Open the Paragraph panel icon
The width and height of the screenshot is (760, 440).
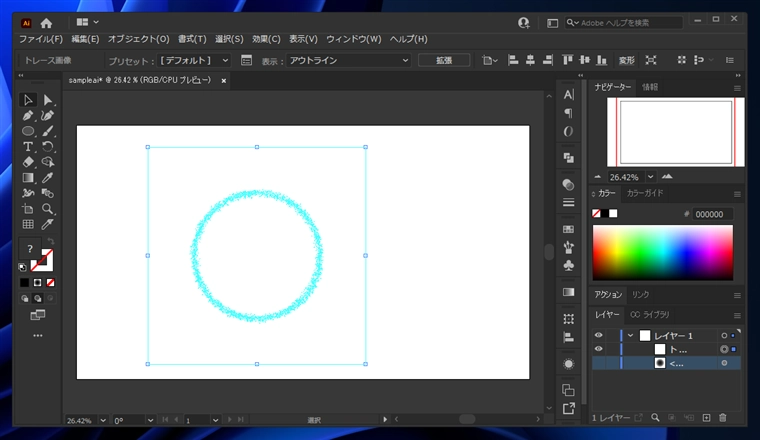tap(569, 113)
